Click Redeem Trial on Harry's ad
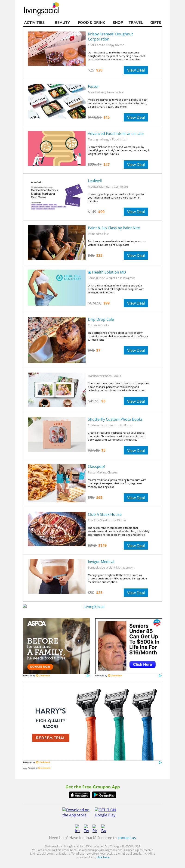The image size is (185, 868). [51, 737]
